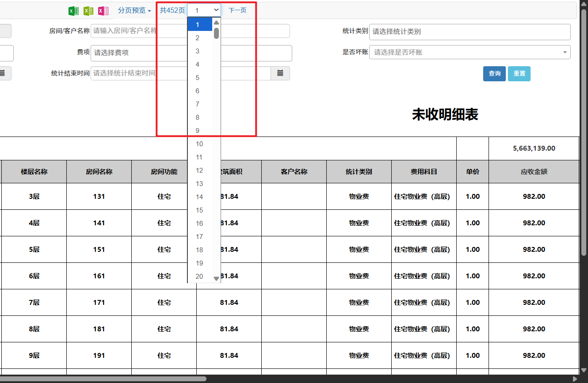
Task: Open the 是否坏账 dropdown
Action: pyautogui.click(x=470, y=52)
